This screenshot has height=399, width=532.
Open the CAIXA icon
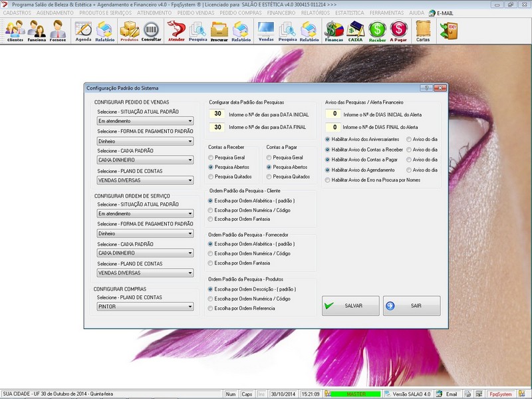pyautogui.click(x=355, y=31)
